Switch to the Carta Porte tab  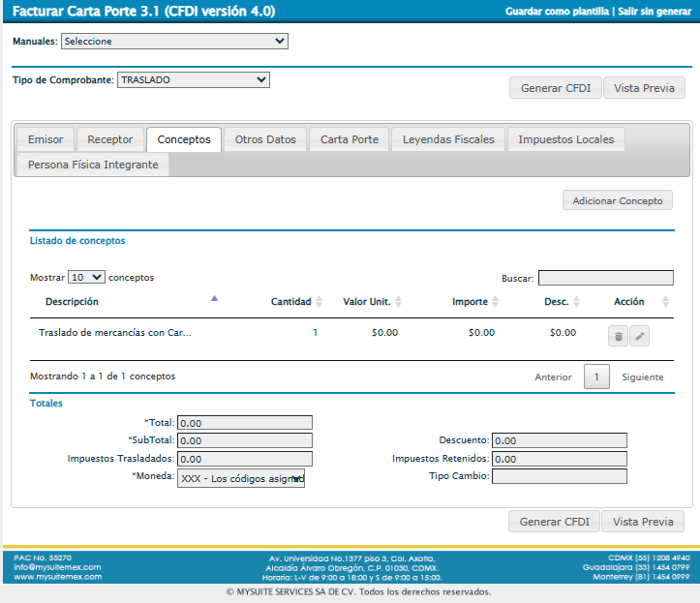point(350,139)
